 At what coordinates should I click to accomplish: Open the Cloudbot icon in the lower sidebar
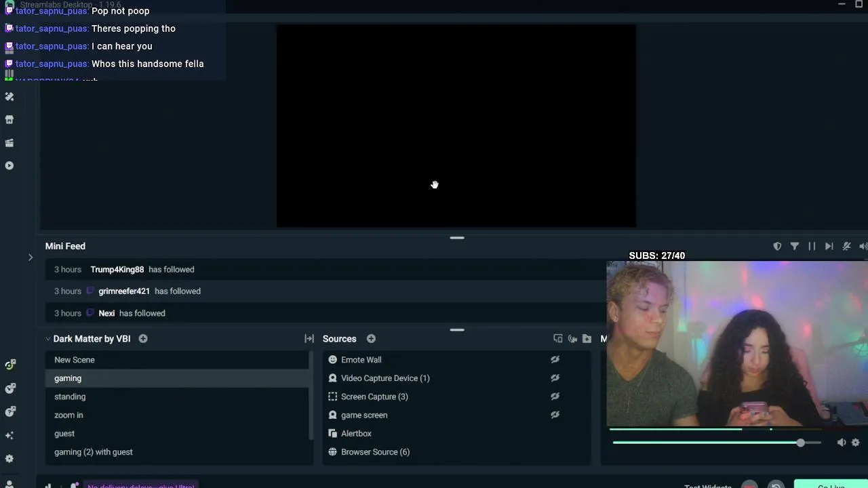(x=10, y=388)
